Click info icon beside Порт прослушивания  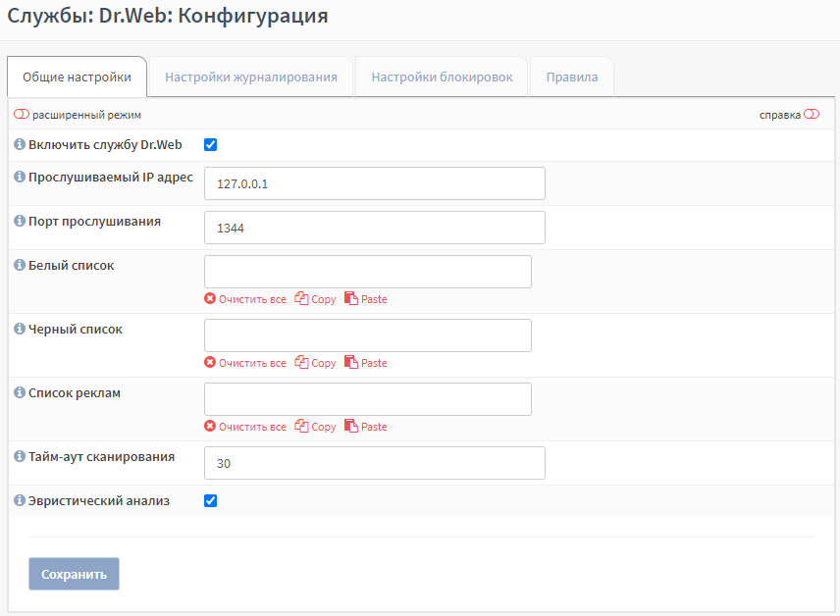coord(20,221)
